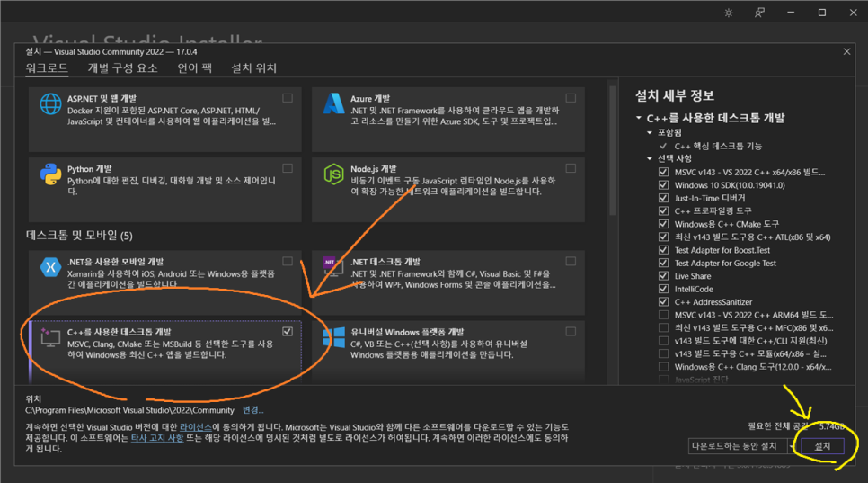868x483 pixels.
Task: Uncheck Windows 10 SDK (10.0.19041.0)
Action: [x=663, y=185]
